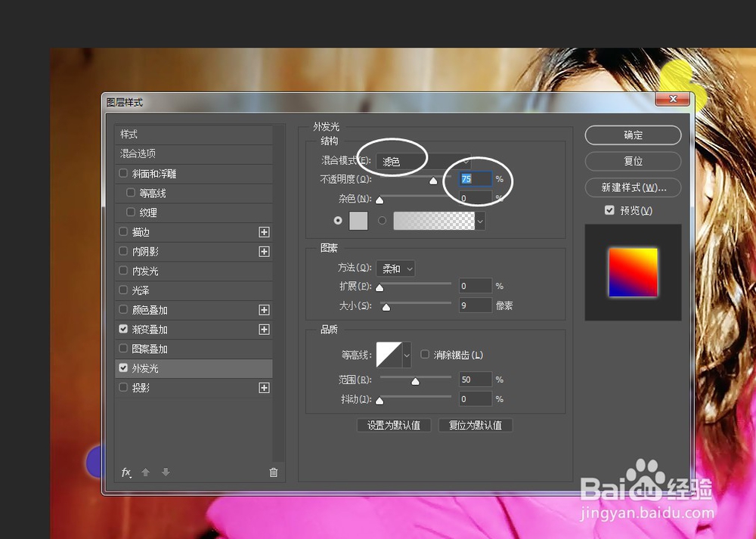Click the 等高线 contour thumbnail
Viewport: 756px width, 539px height.
tap(389, 355)
